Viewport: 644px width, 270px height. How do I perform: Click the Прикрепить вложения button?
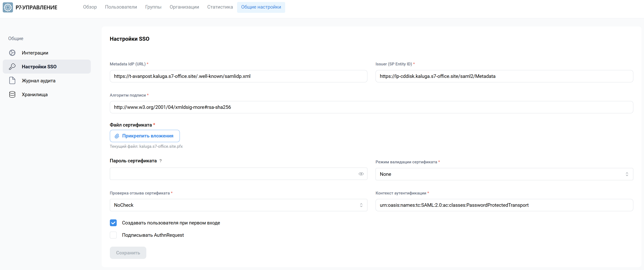click(145, 136)
